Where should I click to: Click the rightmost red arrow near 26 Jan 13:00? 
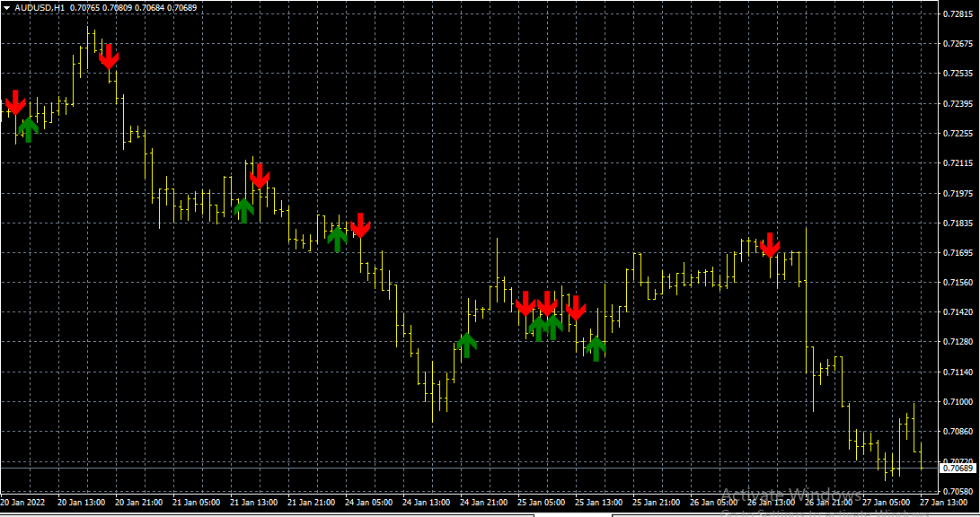pos(772,245)
